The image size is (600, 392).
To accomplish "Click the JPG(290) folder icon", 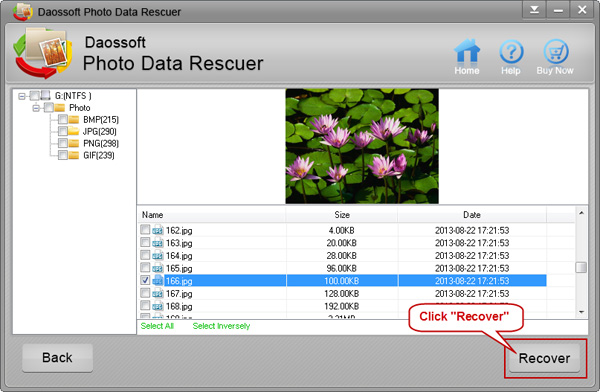I will point(73,131).
